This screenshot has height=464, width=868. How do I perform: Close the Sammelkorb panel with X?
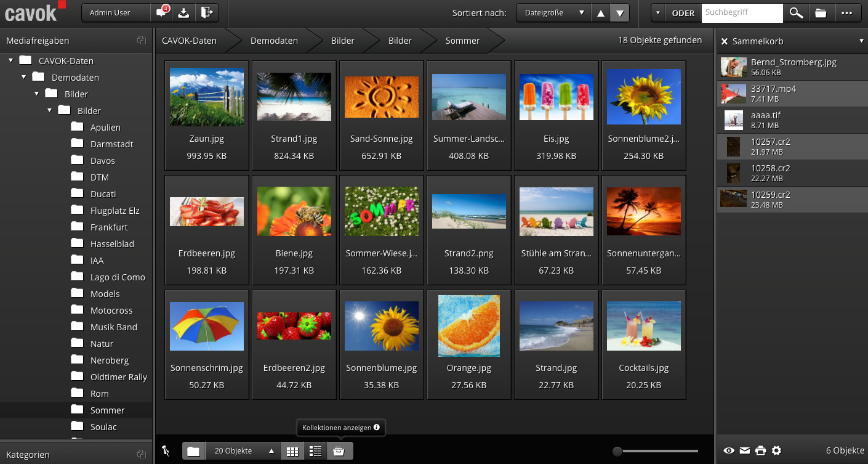725,41
